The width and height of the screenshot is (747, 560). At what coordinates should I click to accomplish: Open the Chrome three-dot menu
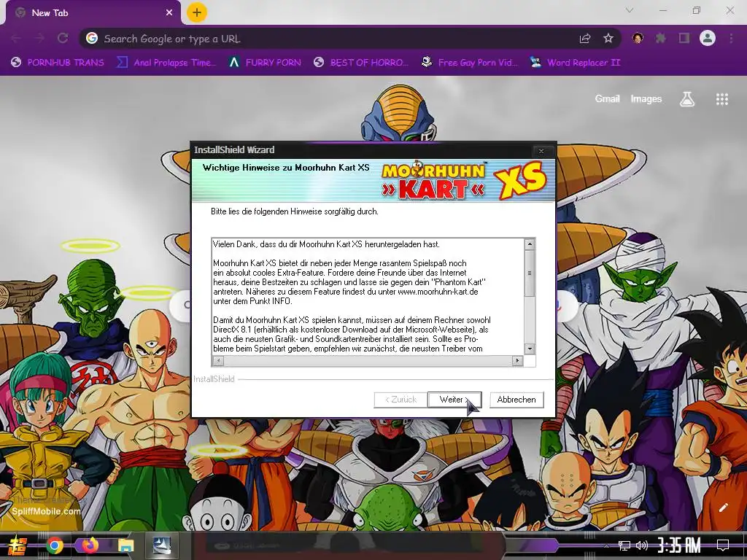(731, 38)
